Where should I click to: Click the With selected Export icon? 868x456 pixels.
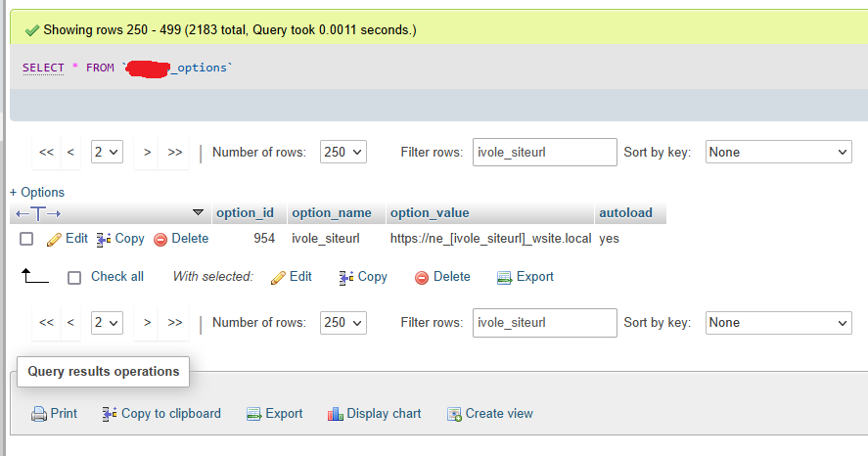pos(504,277)
